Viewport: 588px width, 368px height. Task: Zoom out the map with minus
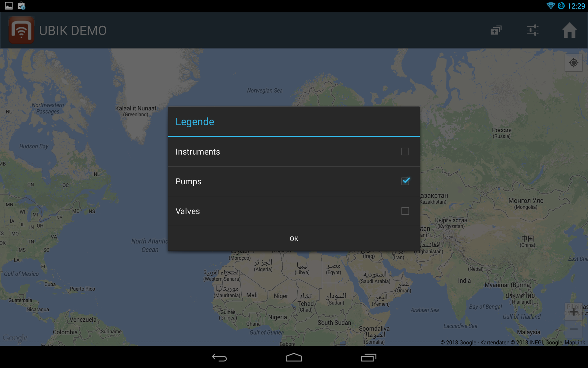coord(574,329)
